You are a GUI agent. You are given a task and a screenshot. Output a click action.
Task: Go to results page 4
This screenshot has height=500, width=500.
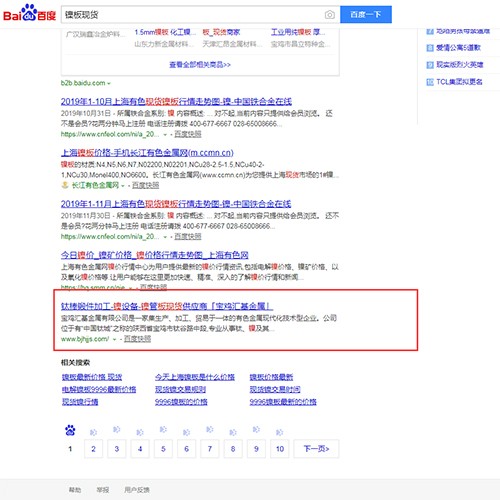click(140, 449)
